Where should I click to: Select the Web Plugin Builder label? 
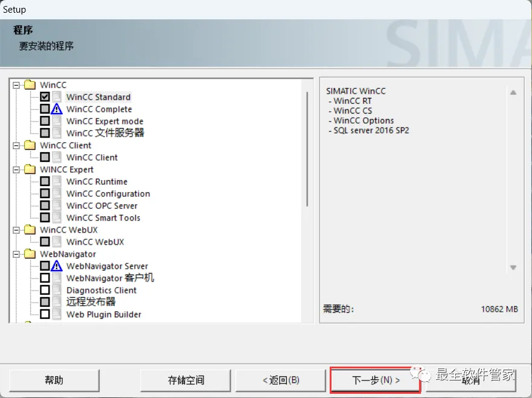[104, 315]
